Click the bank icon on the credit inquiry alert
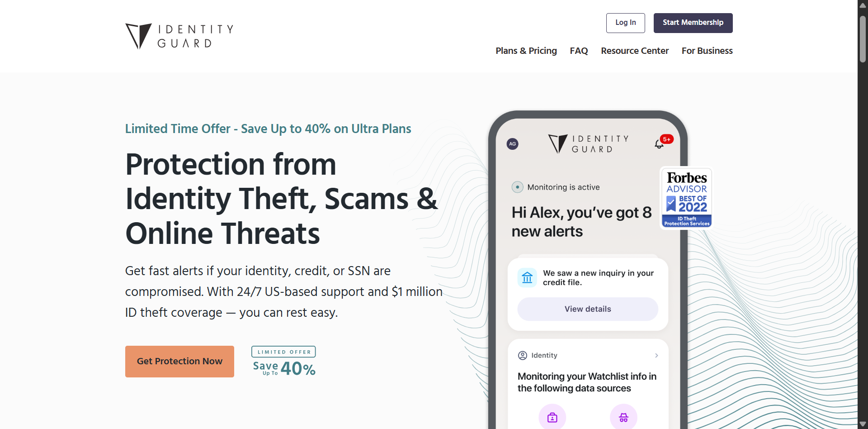 pyautogui.click(x=527, y=277)
